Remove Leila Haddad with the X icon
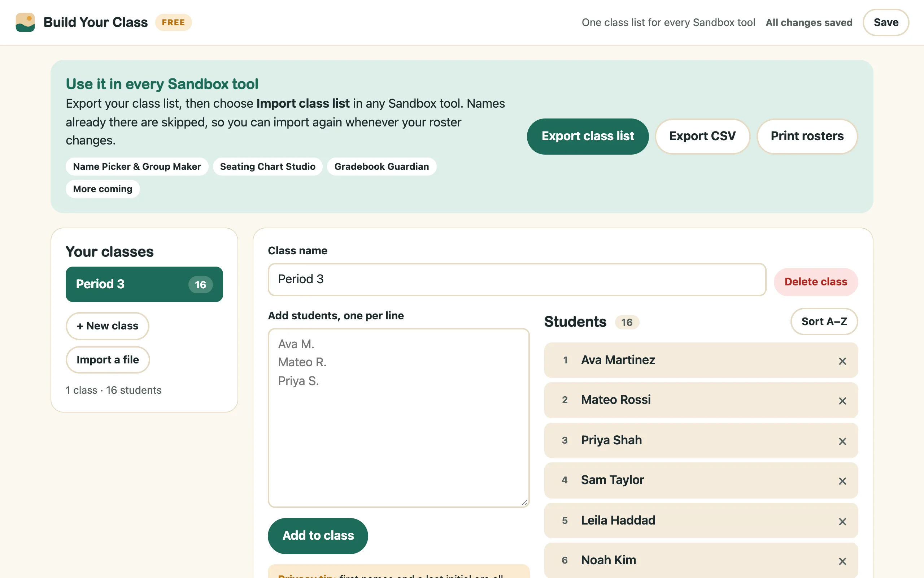924x578 pixels. (842, 521)
